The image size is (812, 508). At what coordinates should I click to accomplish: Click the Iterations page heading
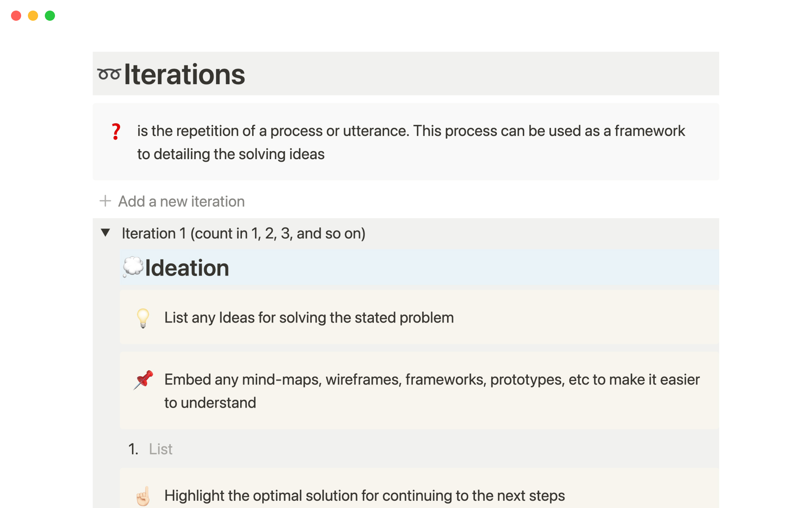click(x=184, y=75)
